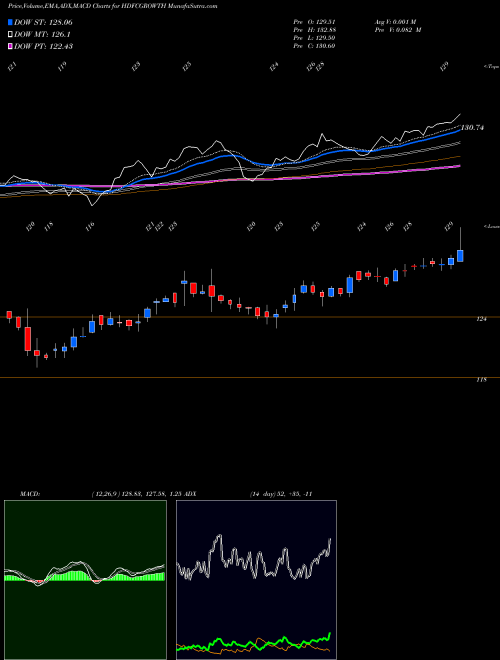Click the 'Pre C: 130.69' close value
Image resolution: width=500 pixels, height=660 pixels.
[314, 46]
